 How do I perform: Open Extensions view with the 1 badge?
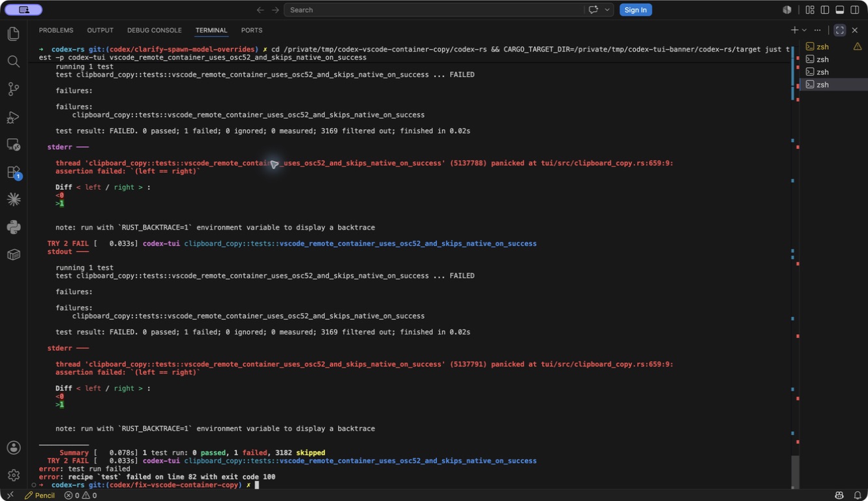point(13,172)
